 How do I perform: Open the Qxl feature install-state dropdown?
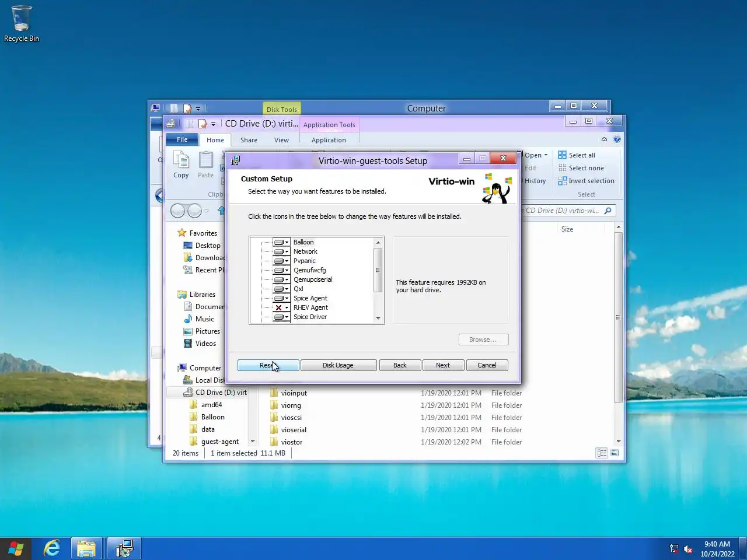click(281, 289)
